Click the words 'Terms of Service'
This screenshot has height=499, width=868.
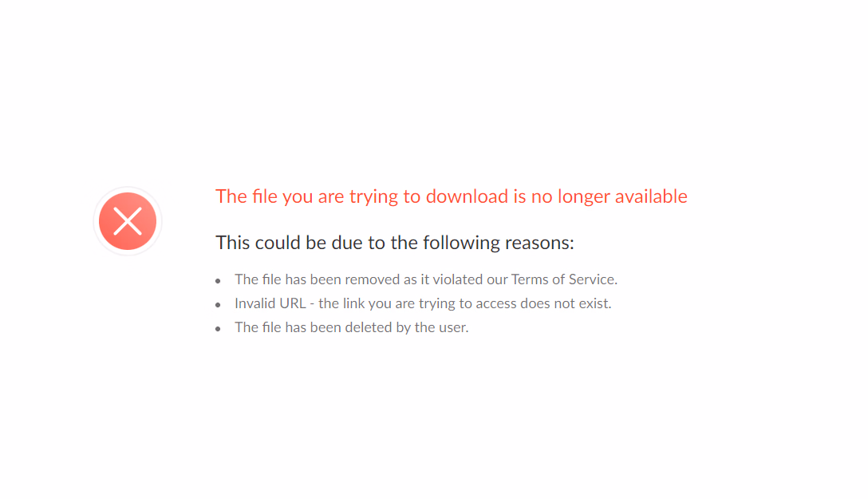564,279
